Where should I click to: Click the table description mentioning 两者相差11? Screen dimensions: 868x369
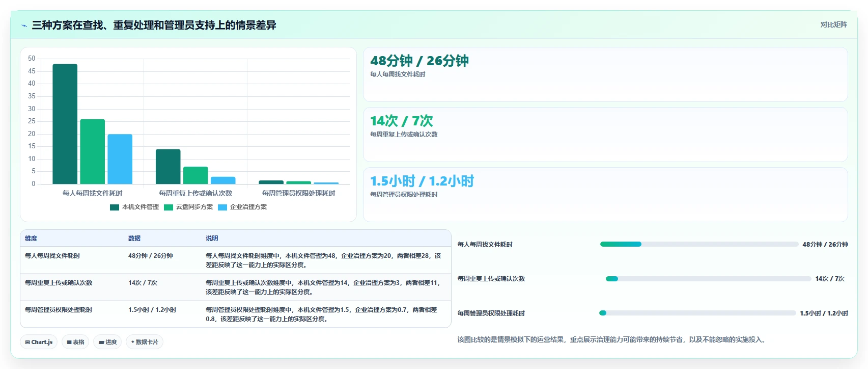[x=323, y=287]
